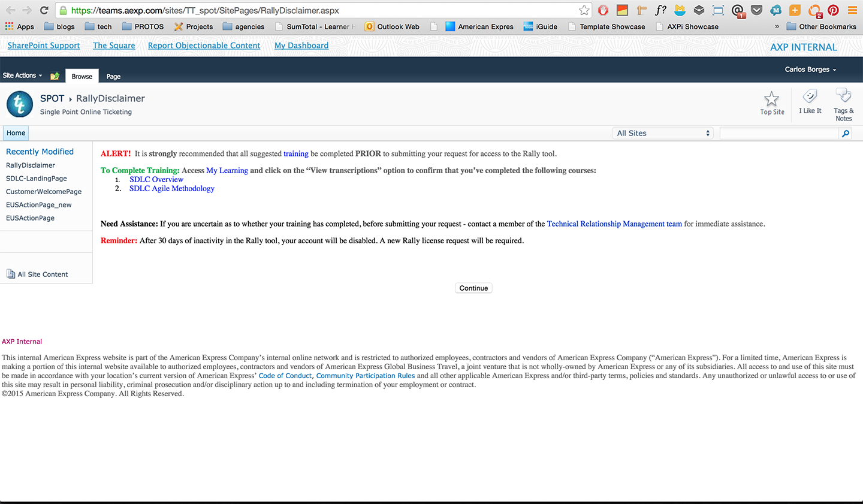Open the My Dashboard link
This screenshot has height=504, width=863.
coord(301,46)
